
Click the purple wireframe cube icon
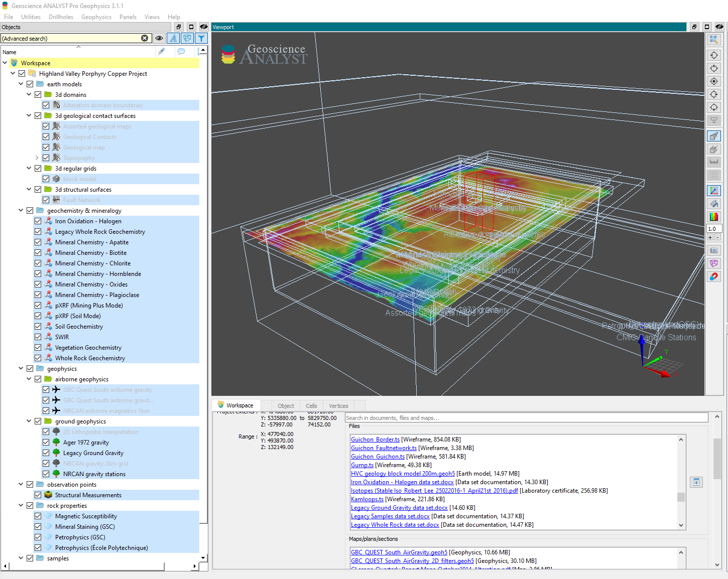pyautogui.click(x=713, y=263)
